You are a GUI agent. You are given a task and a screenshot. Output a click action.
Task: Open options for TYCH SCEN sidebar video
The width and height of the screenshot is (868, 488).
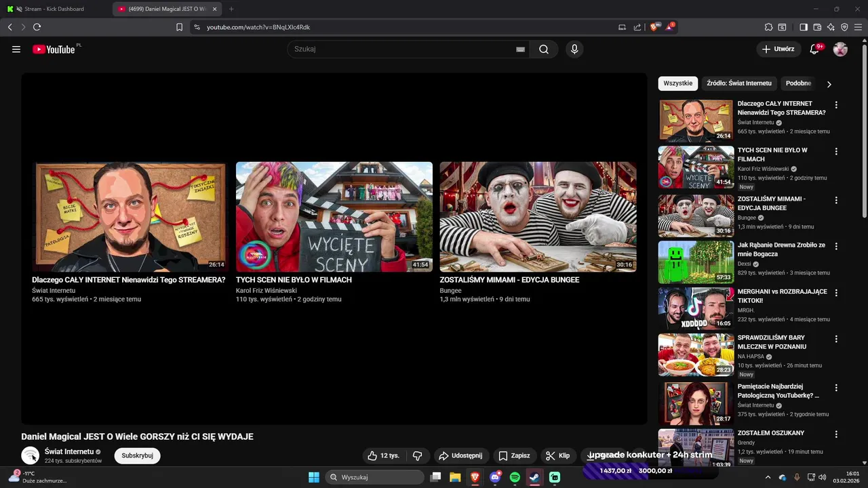[836, 151]
